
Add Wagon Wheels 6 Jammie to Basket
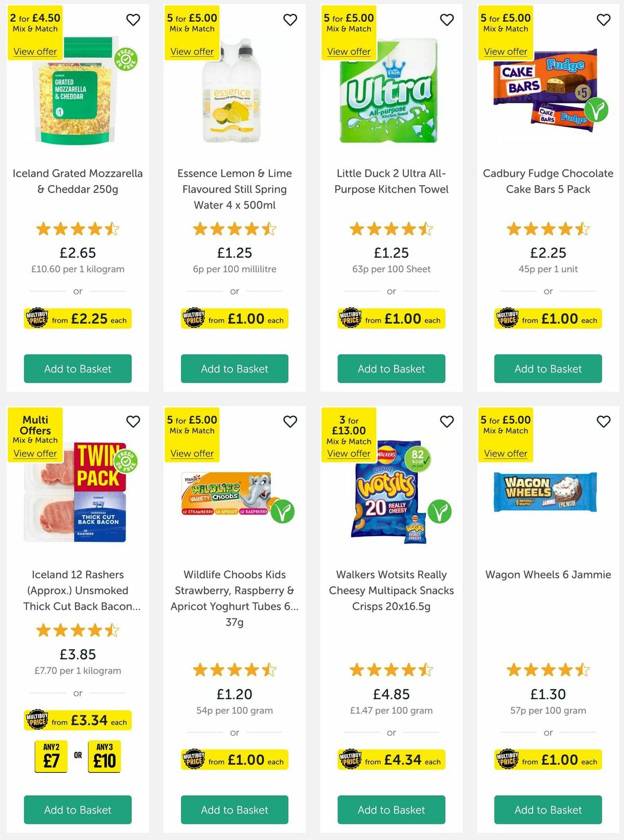[548, 810]
